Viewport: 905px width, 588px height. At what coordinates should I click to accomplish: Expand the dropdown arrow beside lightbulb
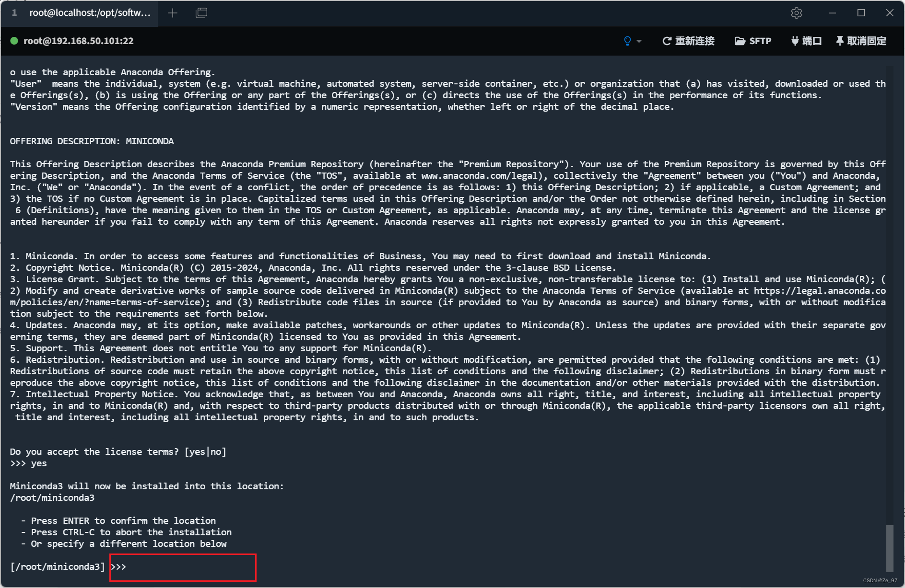639,42
